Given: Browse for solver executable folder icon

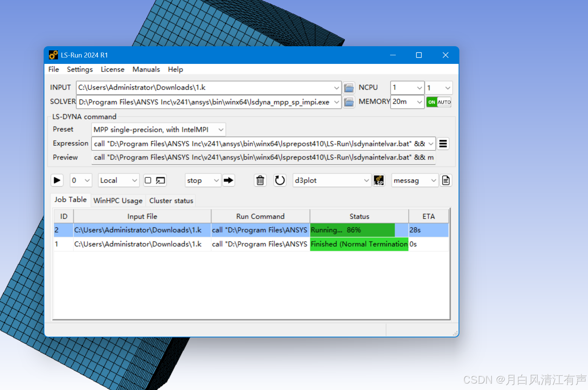Looking at the screenshot, I should pyautogui.click(x=349, y=102).
